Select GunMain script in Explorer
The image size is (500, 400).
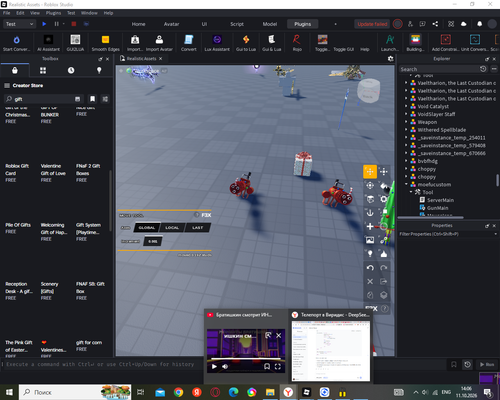[x=437, y=208]
